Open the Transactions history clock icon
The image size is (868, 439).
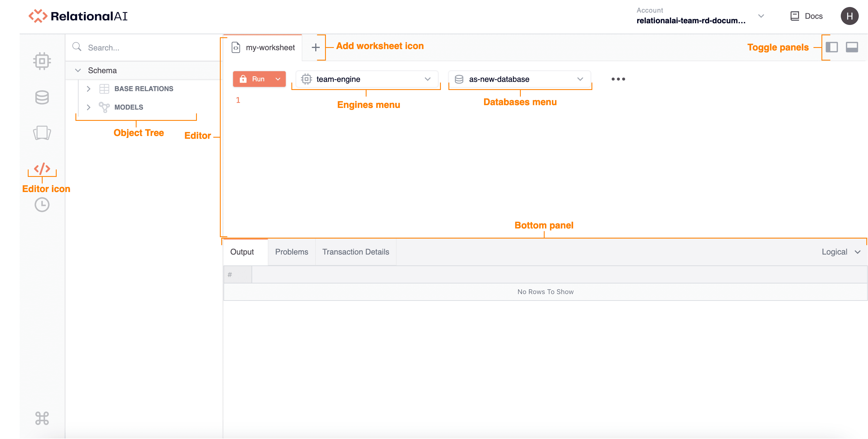[42, 205]
